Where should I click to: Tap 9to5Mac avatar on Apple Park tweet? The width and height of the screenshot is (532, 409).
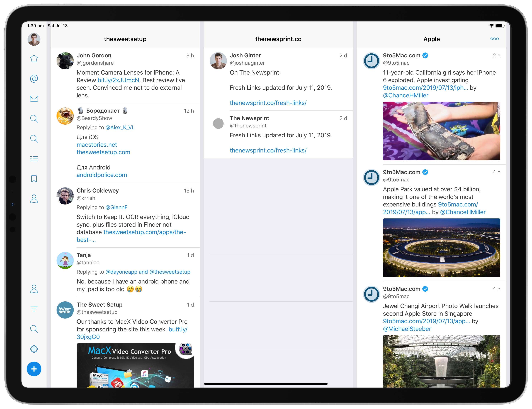(371, 178)
